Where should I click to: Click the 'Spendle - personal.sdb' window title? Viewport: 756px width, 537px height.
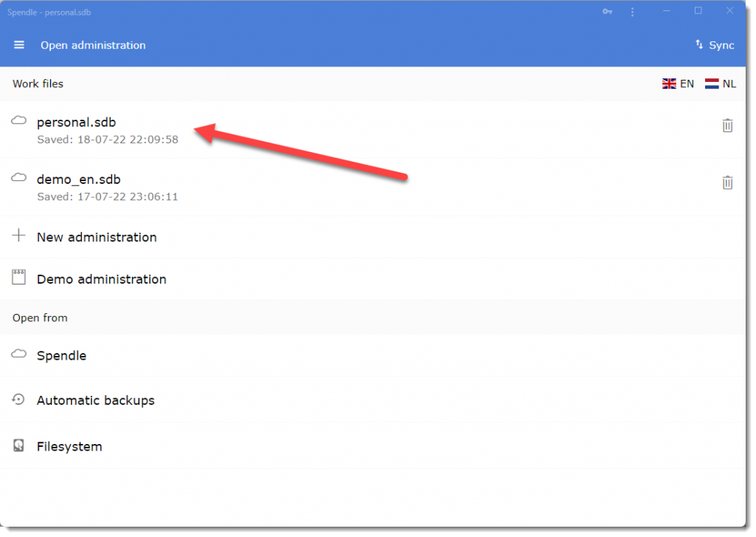point(49,13)
